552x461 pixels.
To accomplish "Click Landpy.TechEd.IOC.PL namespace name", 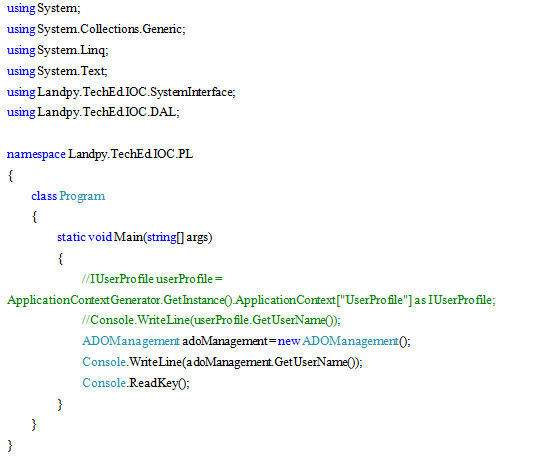I will [130, 154].
